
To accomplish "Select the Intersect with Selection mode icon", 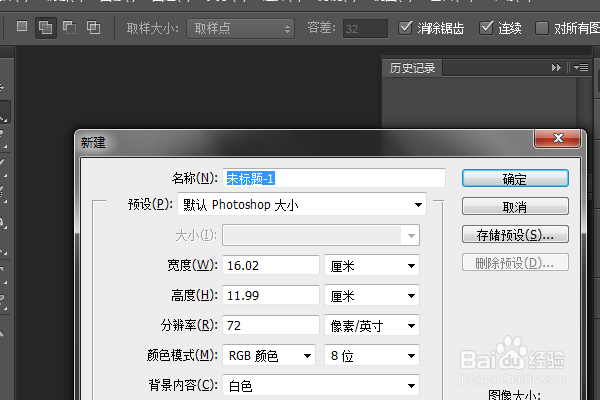I will click(93, 28).
